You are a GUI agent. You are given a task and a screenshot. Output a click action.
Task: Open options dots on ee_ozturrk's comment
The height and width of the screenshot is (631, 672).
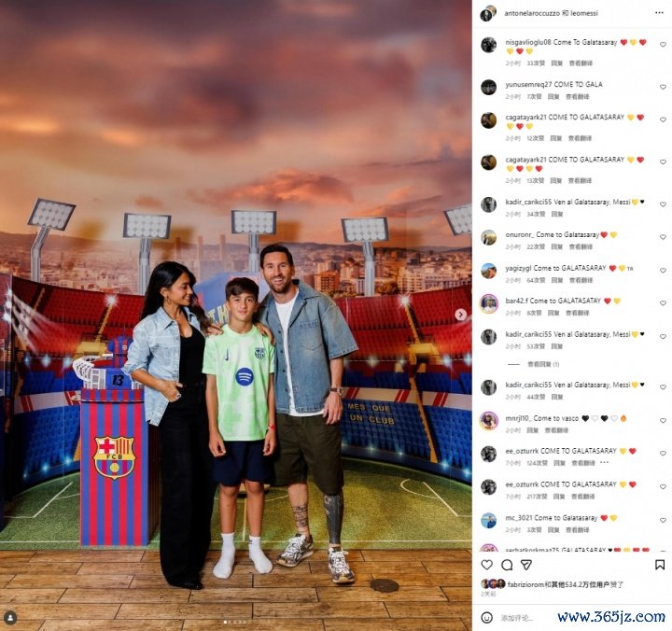(x=604, y=463)
